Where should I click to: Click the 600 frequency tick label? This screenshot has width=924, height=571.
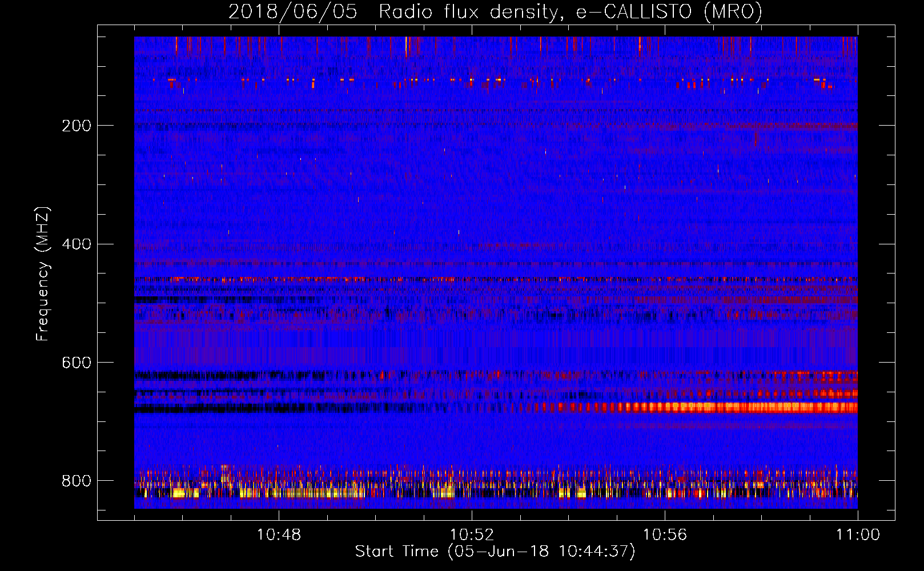(76, 363)
